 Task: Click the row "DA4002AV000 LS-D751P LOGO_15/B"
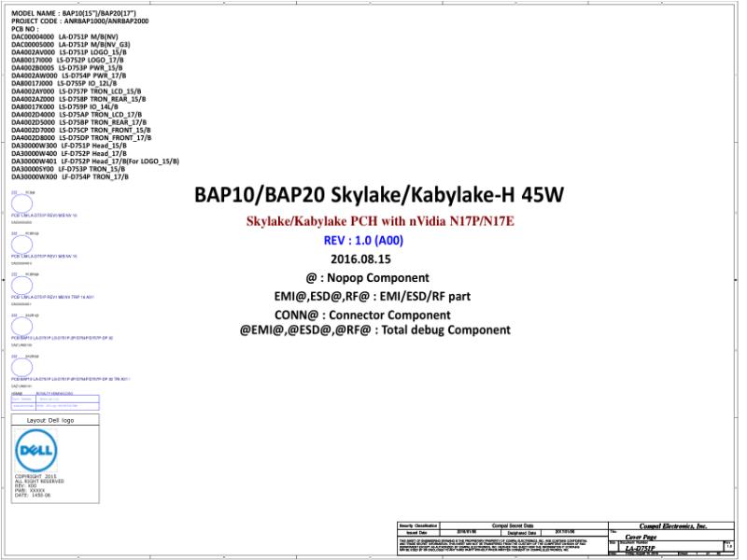(x=69, y=52)
